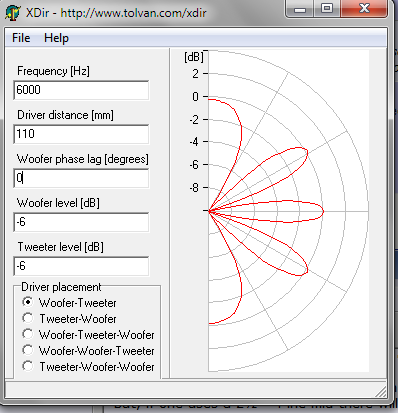Open the File menu

[21, 38]
